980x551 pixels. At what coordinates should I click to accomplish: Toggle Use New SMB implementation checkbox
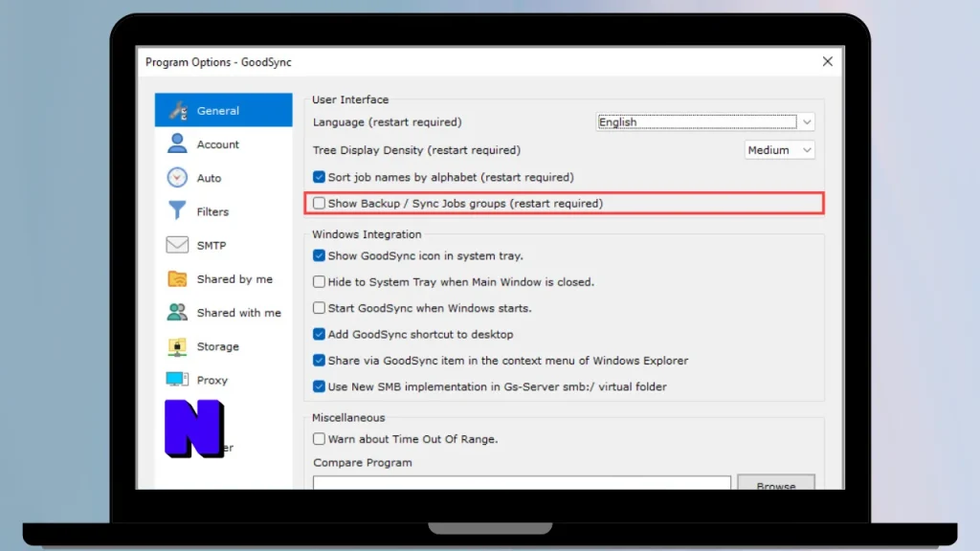coord(319,386)
